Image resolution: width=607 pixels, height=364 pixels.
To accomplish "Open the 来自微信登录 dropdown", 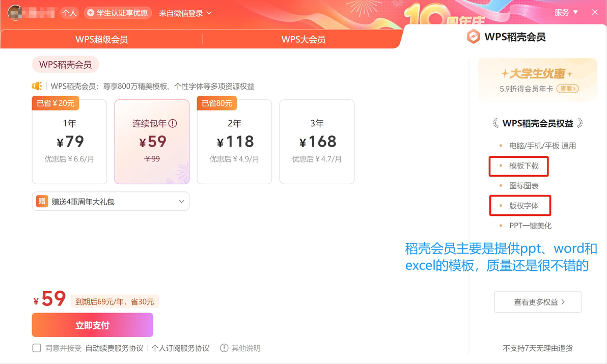I will 185,13.
